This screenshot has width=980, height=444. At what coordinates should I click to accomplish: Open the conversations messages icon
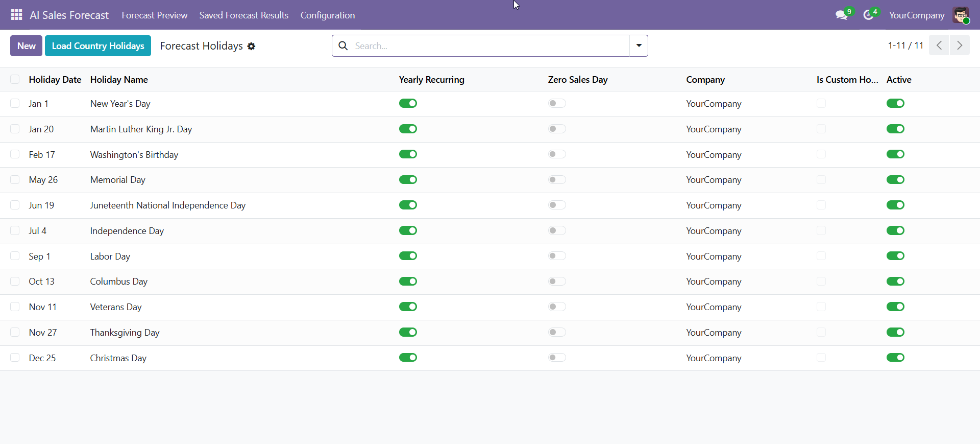[841, 15]
